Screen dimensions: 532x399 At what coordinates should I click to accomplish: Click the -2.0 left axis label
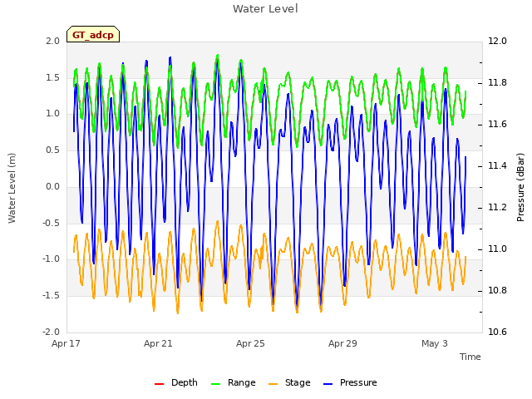click(52, 332)
